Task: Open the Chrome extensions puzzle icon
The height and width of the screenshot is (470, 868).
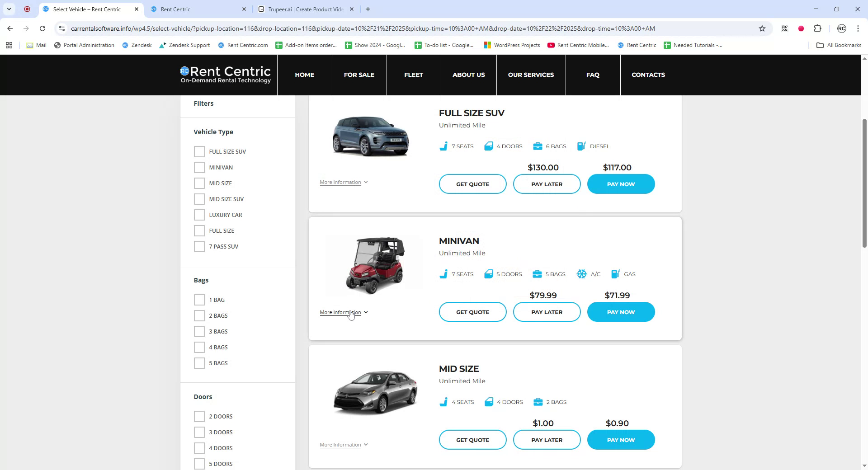Action: click(817, 28)
